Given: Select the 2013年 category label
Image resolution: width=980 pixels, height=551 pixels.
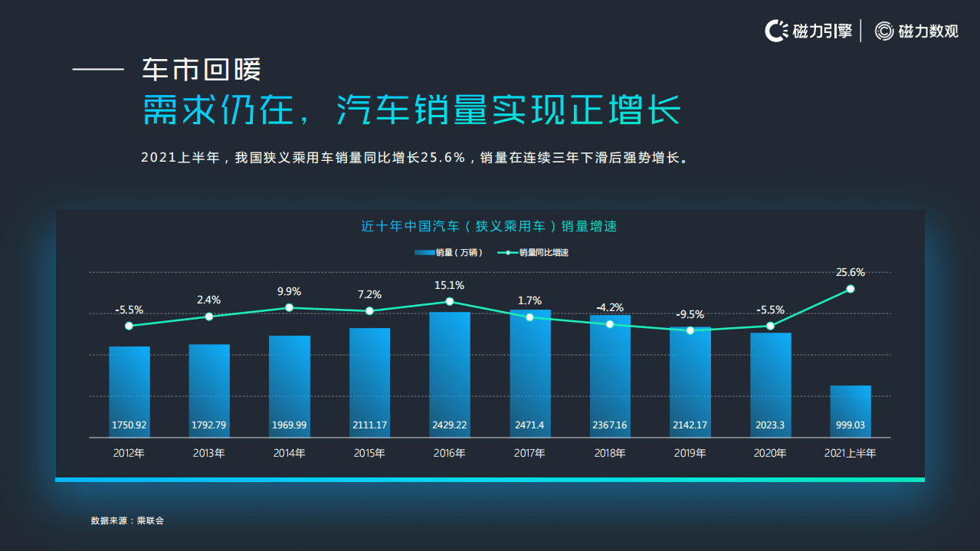Looking at the screenshot, I should [x=208, y=453].
